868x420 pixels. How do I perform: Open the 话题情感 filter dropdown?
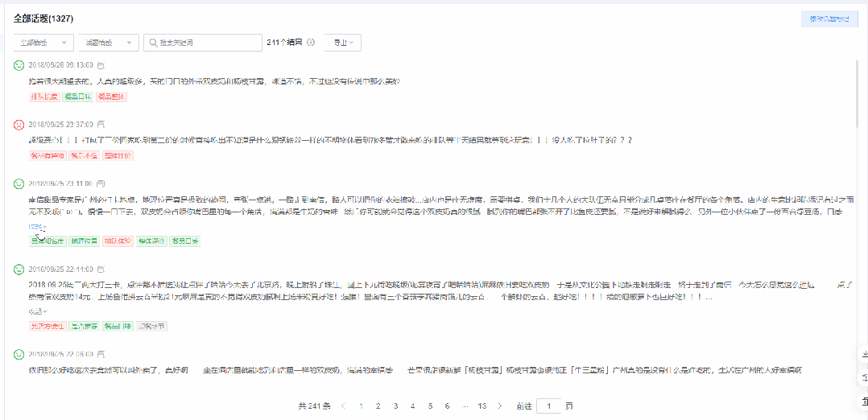pos(109,43)
